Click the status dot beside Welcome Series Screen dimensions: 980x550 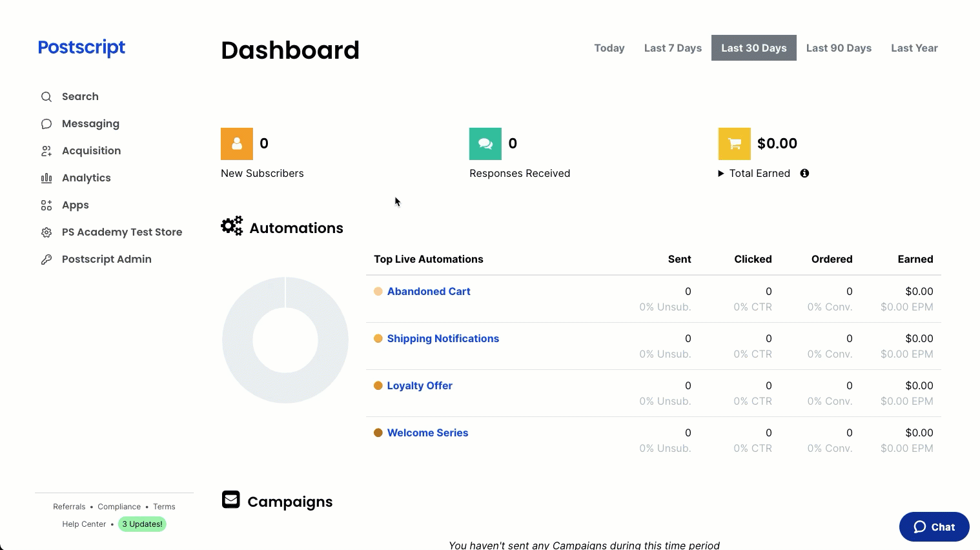click(378, 433)
